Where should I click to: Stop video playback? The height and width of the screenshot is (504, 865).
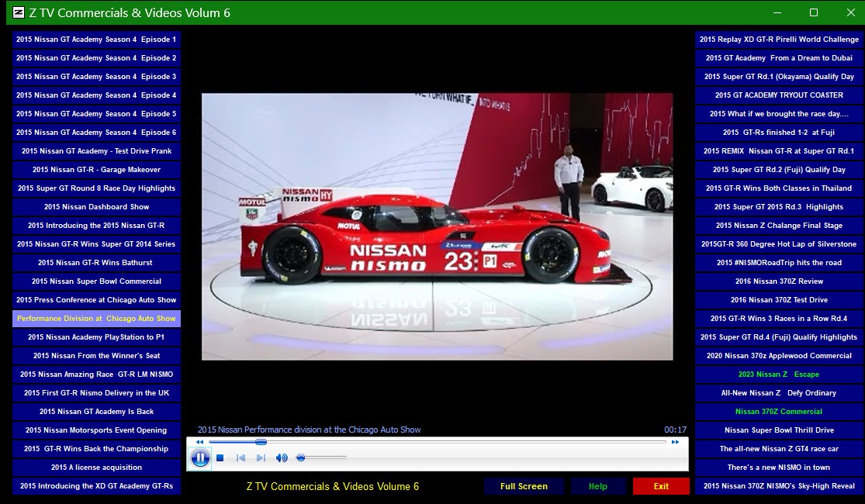click(220, 458)
